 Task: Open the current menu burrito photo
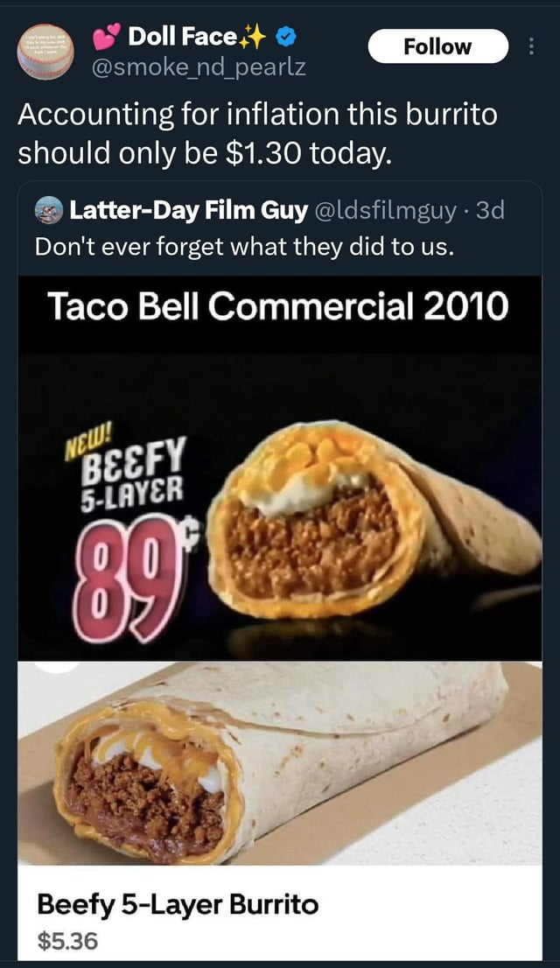280,763
